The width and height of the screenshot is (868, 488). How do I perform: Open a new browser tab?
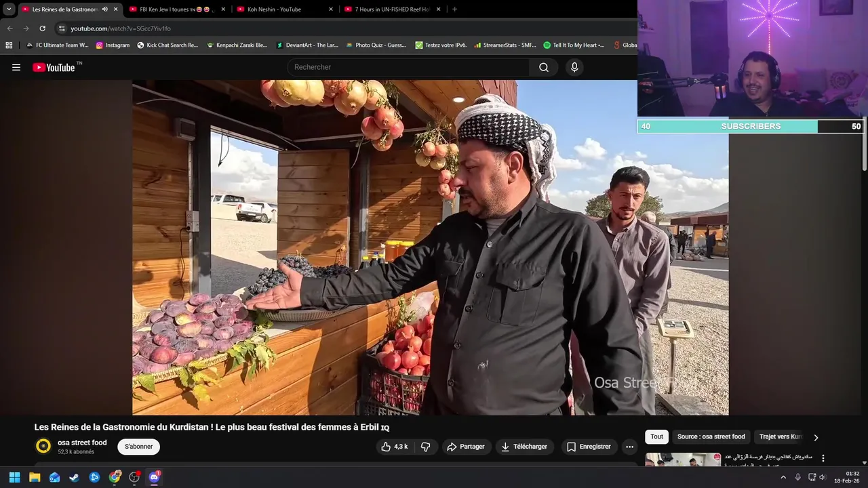(x=454, y=9)
